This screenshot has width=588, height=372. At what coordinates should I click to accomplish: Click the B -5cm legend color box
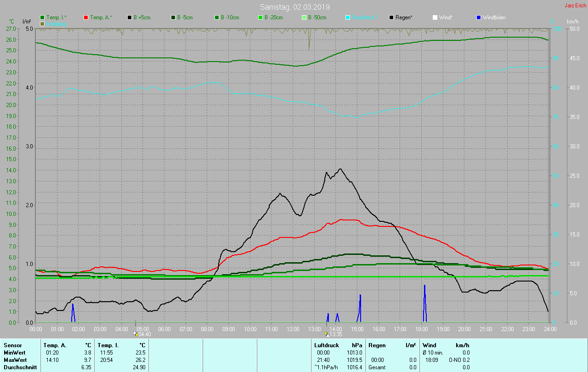coord(173,17)
